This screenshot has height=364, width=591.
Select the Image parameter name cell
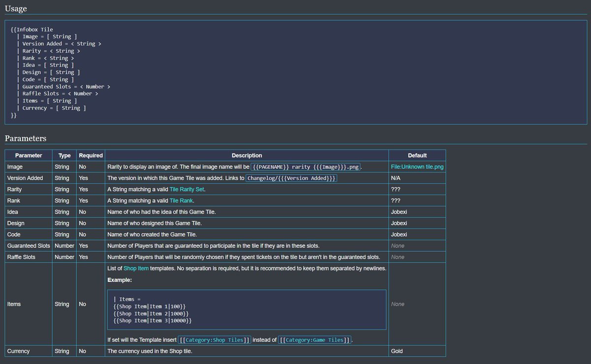(x=29, y=167)
